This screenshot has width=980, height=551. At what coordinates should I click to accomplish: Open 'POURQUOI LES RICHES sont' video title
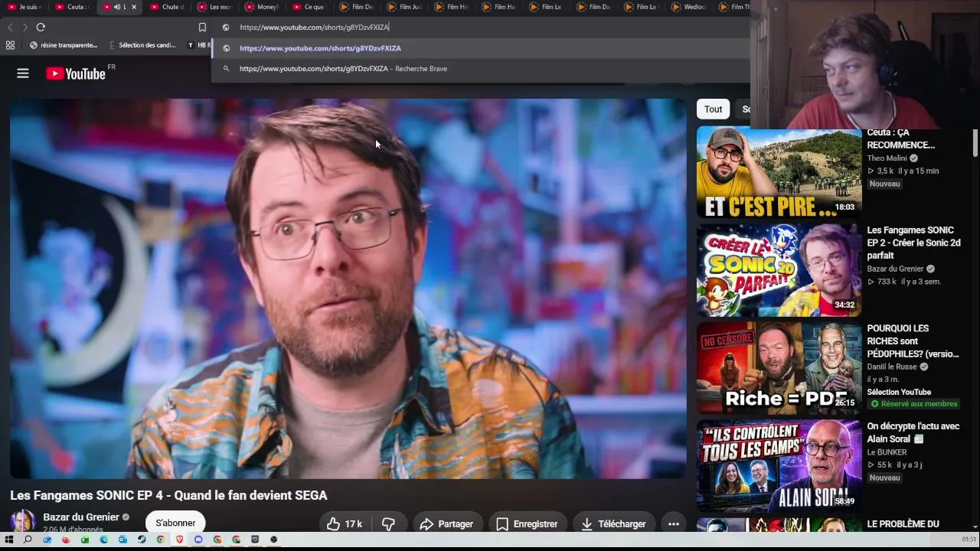pyautogui.click(x=913, y=341)
